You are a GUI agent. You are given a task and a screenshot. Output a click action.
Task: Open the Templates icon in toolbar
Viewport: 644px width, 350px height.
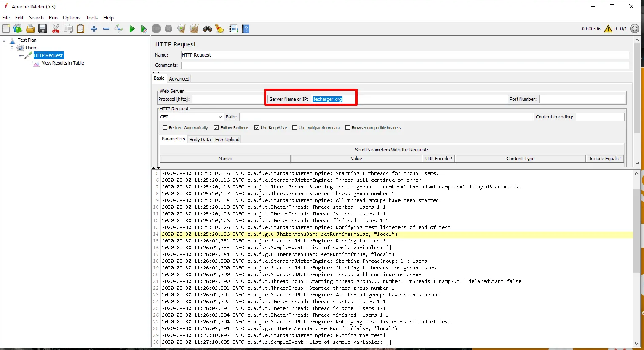[18, 29]
